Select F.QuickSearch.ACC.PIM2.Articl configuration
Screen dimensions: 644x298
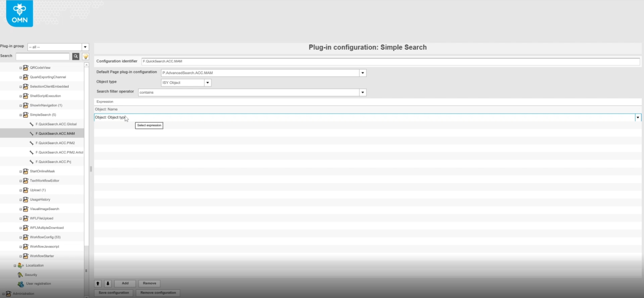point(59,152)
